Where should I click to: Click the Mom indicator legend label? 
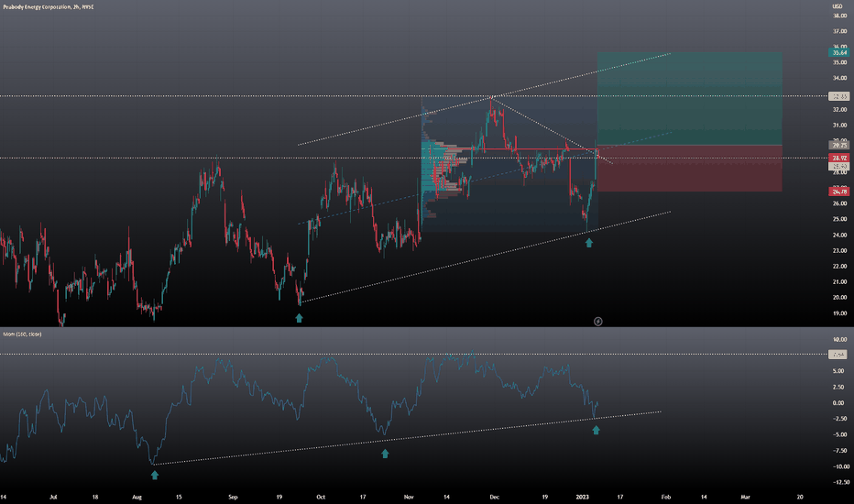[22, 334]
